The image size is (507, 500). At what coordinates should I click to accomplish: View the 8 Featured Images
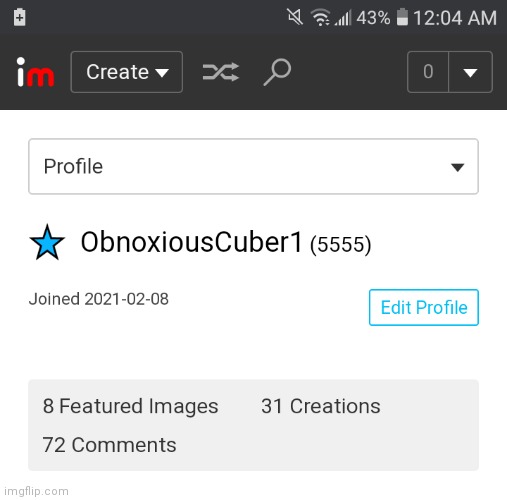[x=130, y=406]
